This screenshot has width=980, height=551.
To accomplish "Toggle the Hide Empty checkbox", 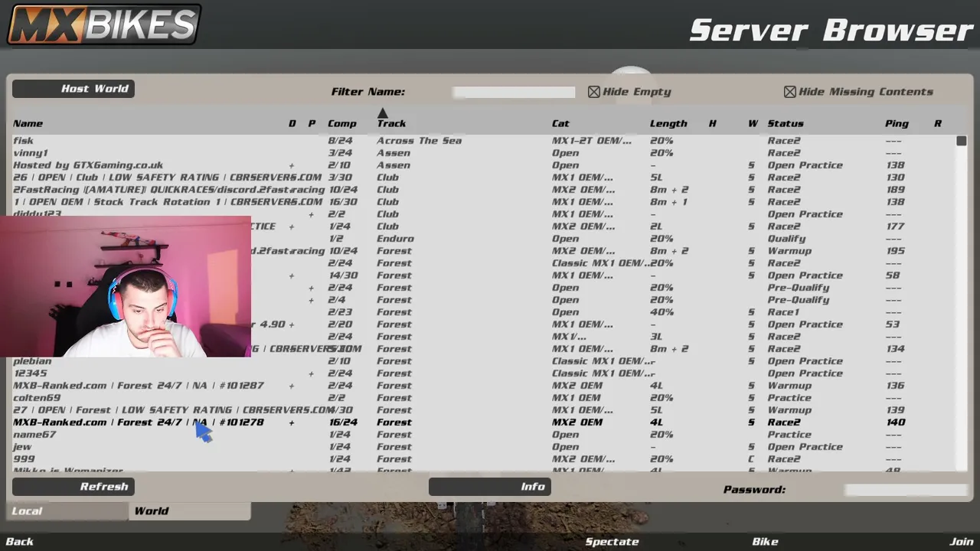I will 594,92.
